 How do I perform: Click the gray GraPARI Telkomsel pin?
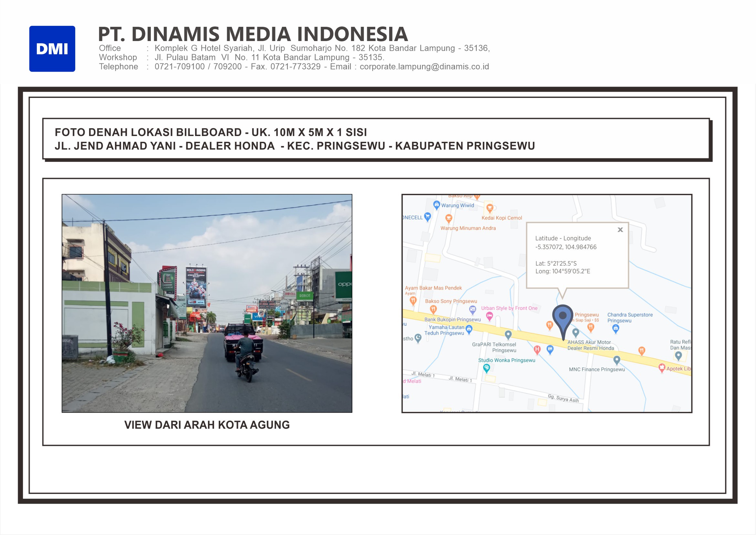(x=508, y=335)
